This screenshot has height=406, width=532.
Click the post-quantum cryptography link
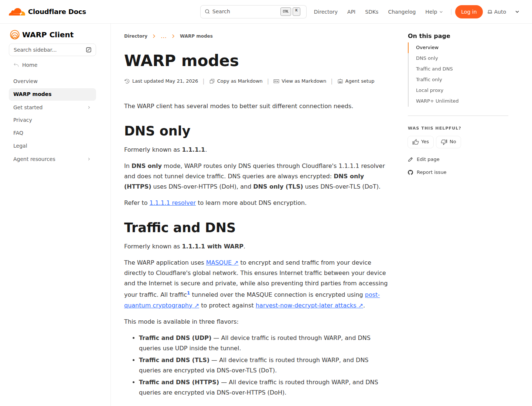(x=161, y=305)
